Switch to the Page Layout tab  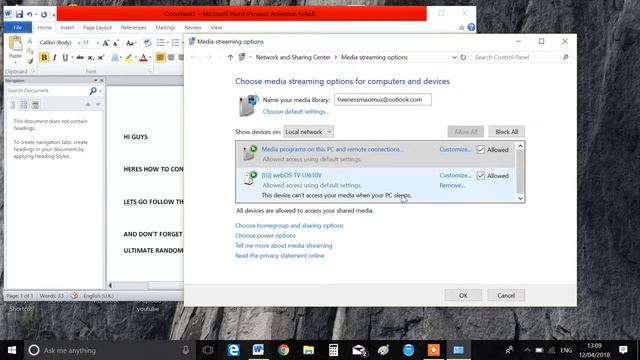(x=97, y=27)
